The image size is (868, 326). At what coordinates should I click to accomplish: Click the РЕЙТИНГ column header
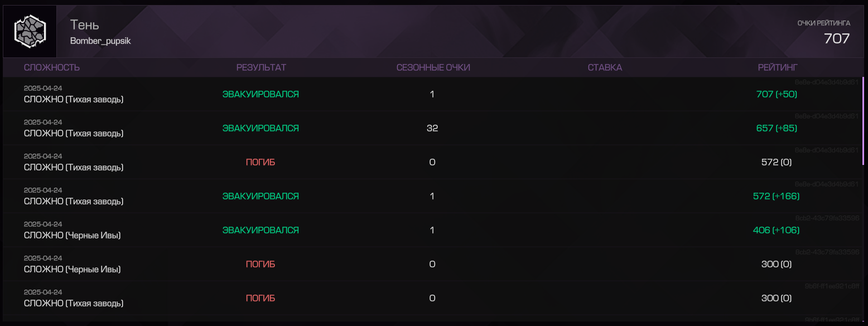click(x=778, y=67)
